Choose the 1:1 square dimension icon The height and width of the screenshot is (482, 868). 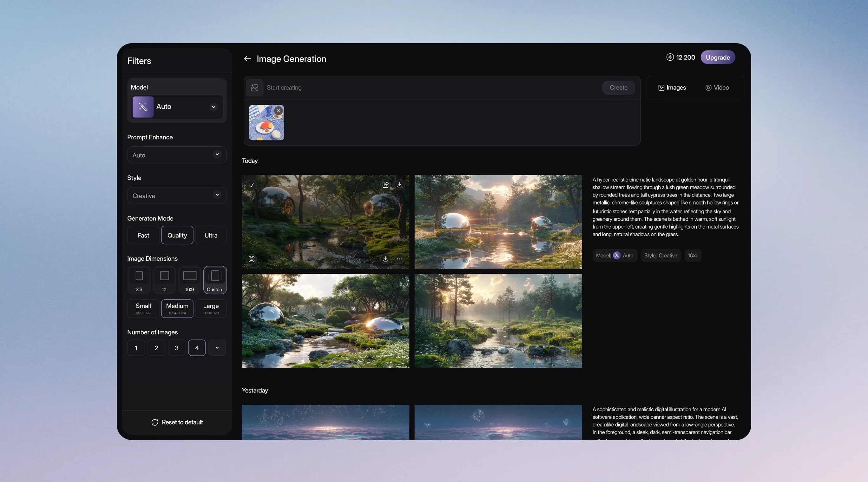pos(164,280)
